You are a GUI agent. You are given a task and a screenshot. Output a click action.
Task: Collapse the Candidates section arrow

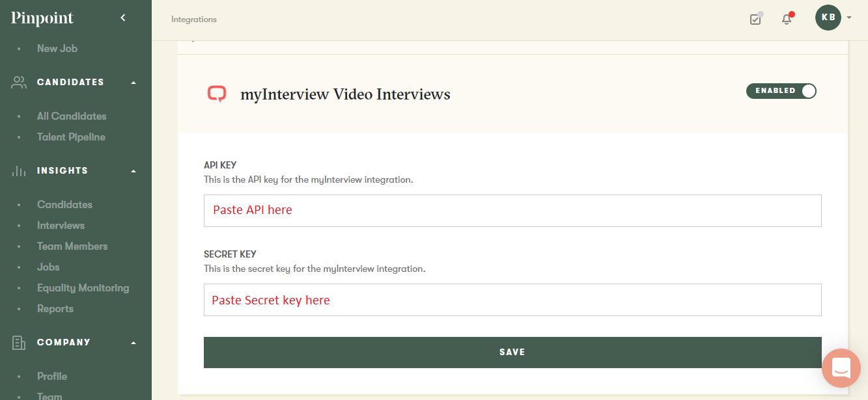[133, 83]
